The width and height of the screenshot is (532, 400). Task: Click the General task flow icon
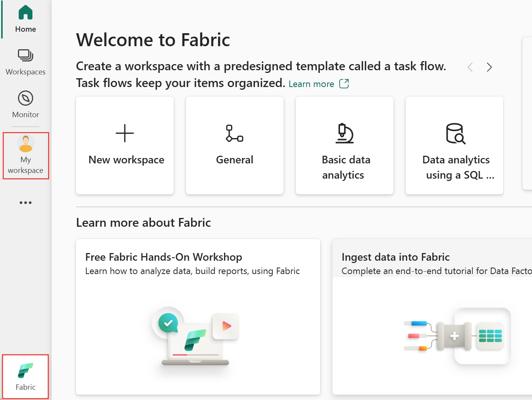point(235,133)
